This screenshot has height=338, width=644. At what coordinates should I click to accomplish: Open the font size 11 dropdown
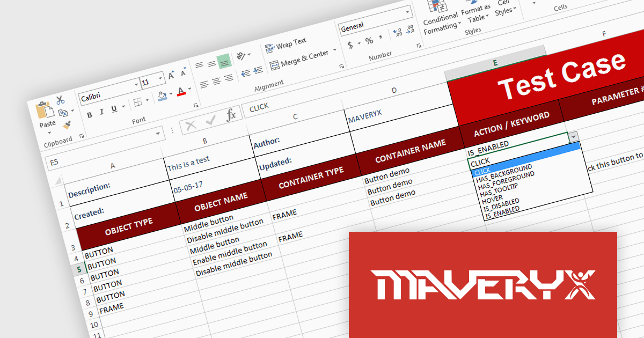point(160,79)
